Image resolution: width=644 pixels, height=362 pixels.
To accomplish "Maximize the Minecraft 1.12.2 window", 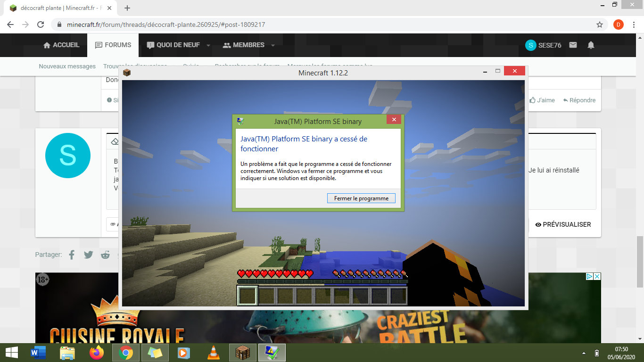I will [x=497, y=72].
